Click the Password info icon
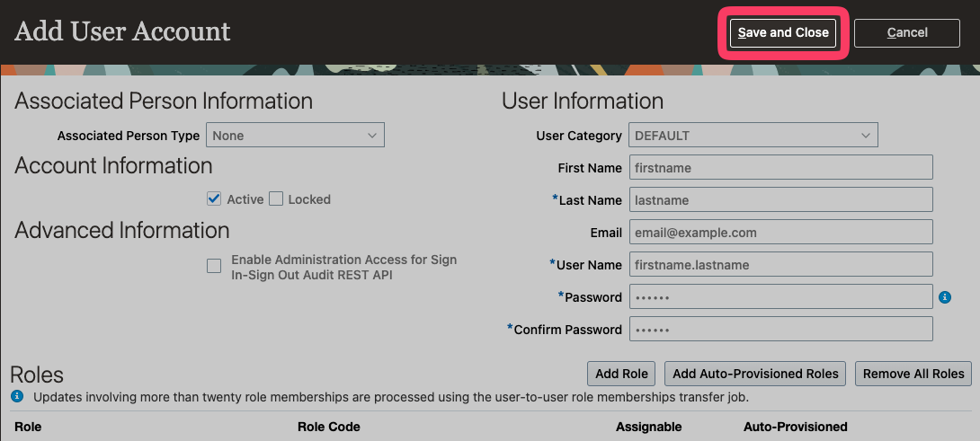The image size is (980, 441). tap(945, 297)
